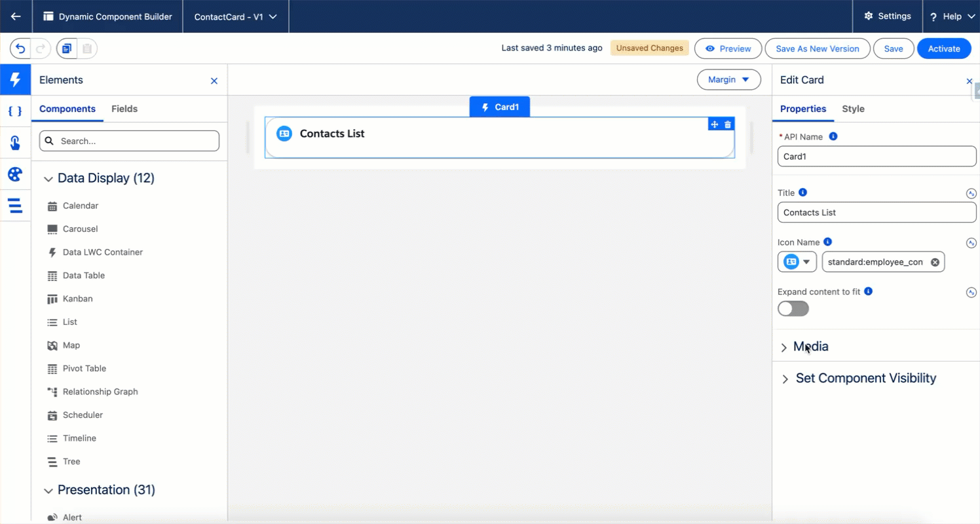
Task: Click the Save As New Version button
Action: coord(817,48)
